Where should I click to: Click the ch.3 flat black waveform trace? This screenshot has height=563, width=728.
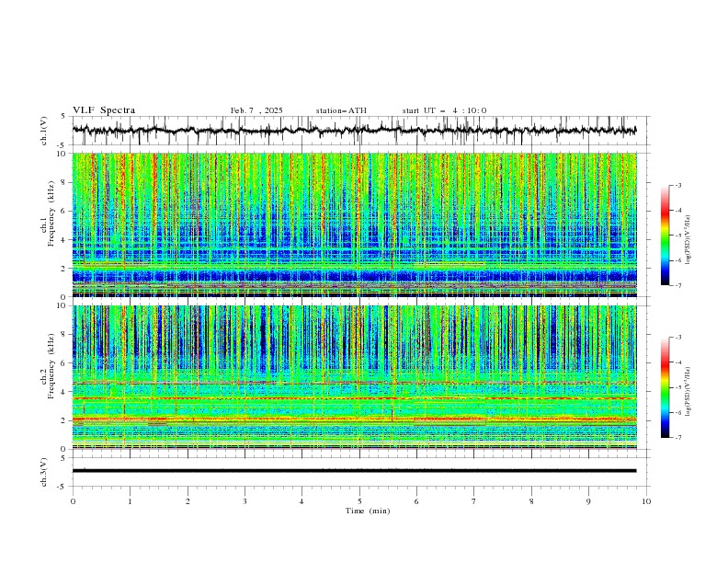(354, 471)
